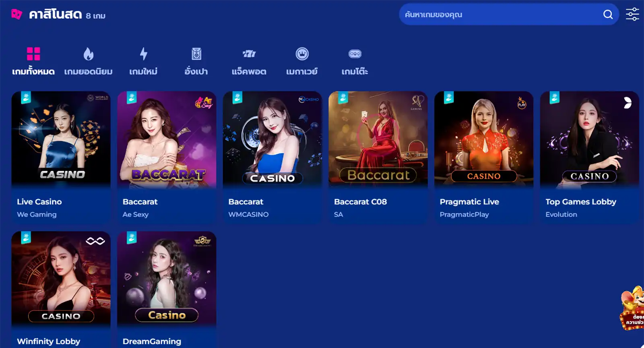Click the game search input field

click(x=509, y=14)
